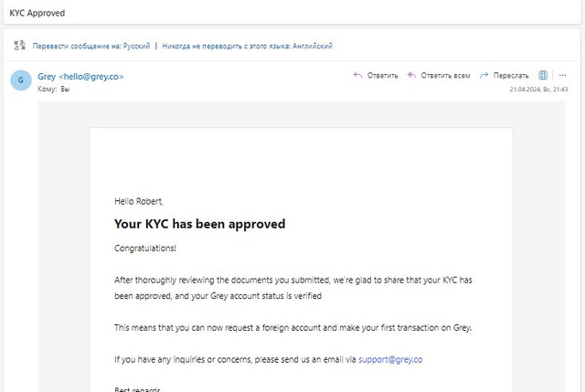This screenshot has height=392, width=585.
Task: Click the sender avatar with letter G
Action: (20, 80)
